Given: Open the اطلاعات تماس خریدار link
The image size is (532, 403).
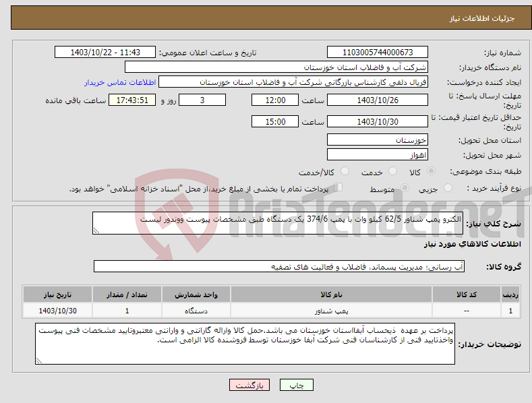Looking at the screenshot, I should coord(120,82).
